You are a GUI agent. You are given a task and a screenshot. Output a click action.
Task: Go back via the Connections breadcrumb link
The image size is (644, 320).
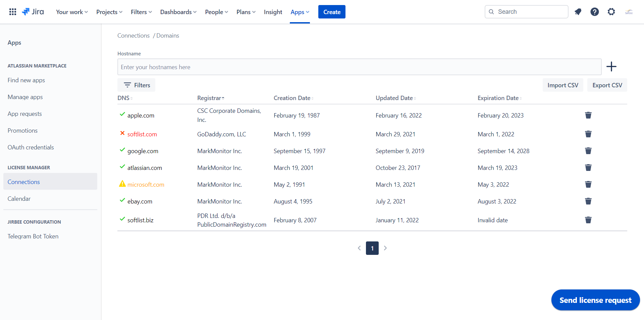(133, 35)
